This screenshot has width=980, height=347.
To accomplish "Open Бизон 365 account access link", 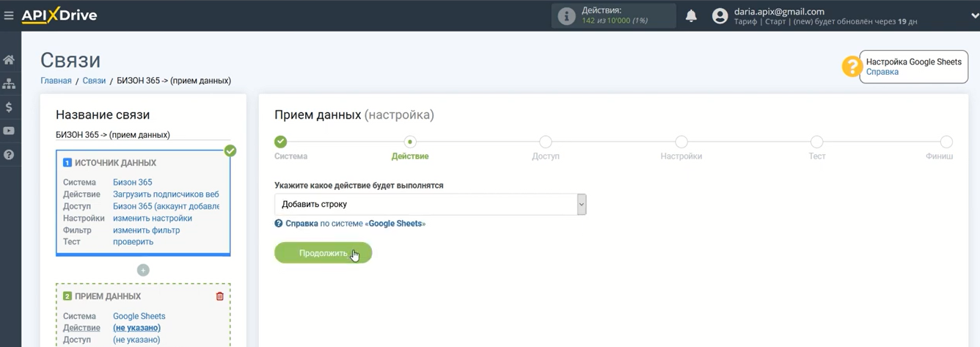I will click(166, 206).
